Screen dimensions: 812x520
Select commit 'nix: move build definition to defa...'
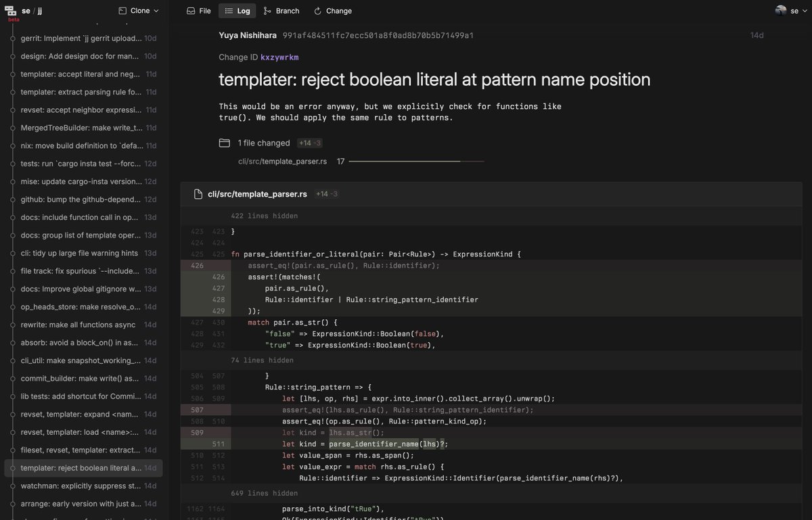tap(84, 145)
